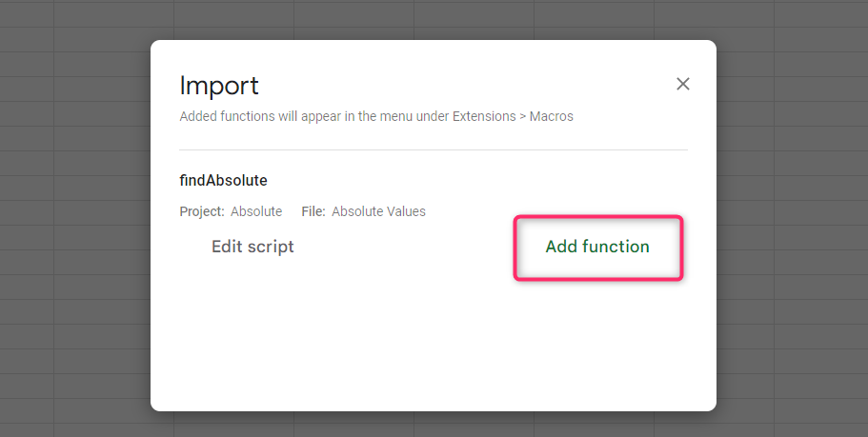
Task: Click the word 'Macros' in the subtitle
Action: (551, 117)
